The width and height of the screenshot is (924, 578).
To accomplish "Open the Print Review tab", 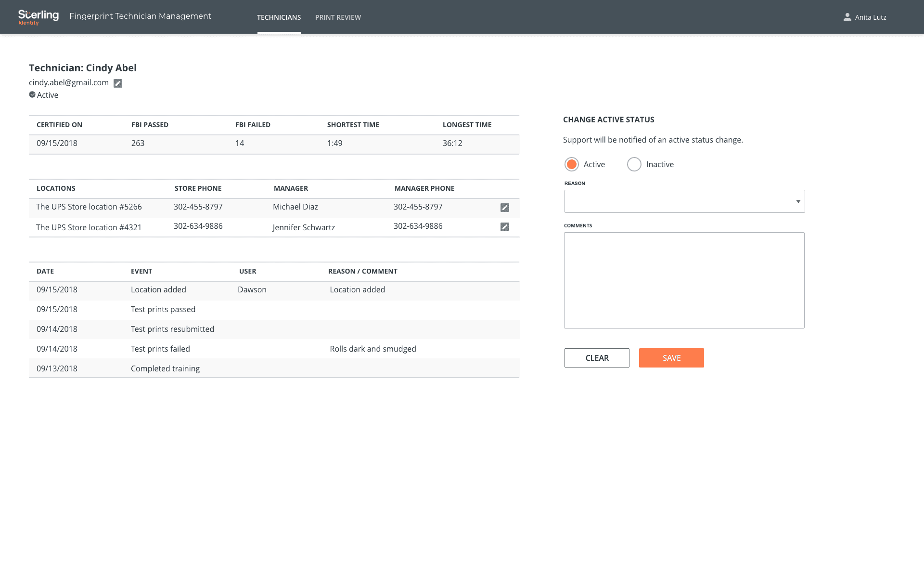I will pos(338,17).
